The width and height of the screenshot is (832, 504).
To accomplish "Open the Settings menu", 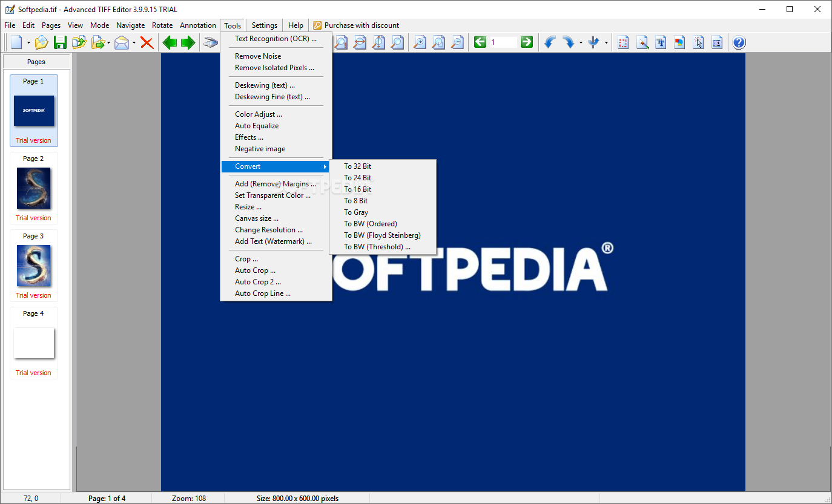I will click(265, 25).
